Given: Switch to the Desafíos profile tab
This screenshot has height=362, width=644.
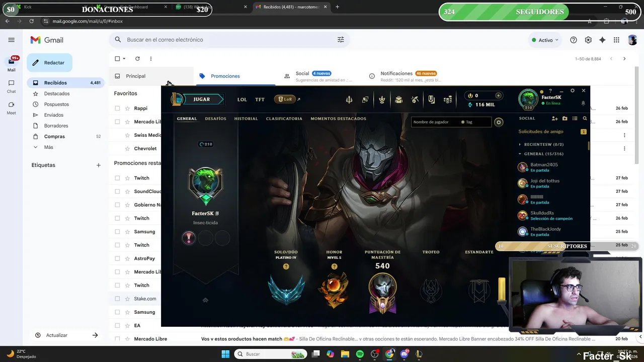Looking at the screenshot, I should [x=215, y=119].
